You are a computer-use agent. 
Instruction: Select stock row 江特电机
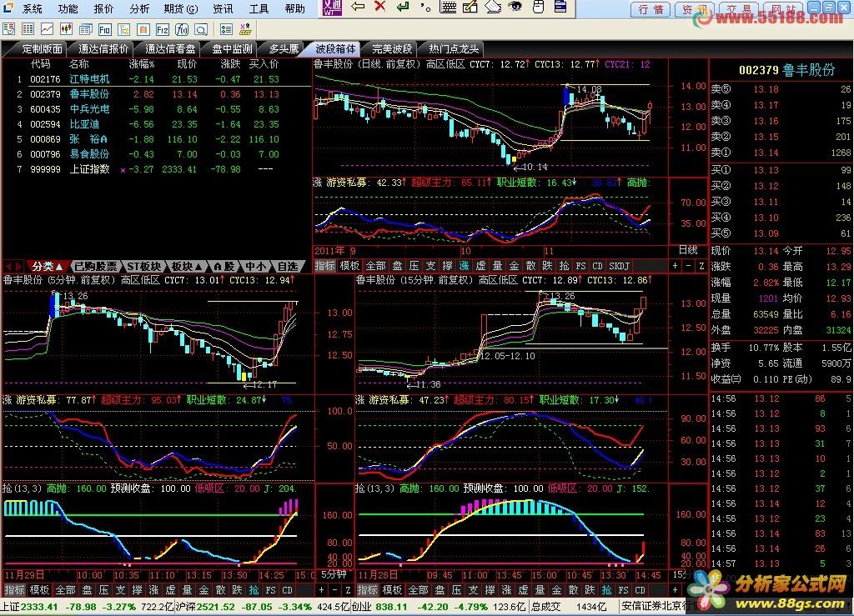tap(157, 79)
